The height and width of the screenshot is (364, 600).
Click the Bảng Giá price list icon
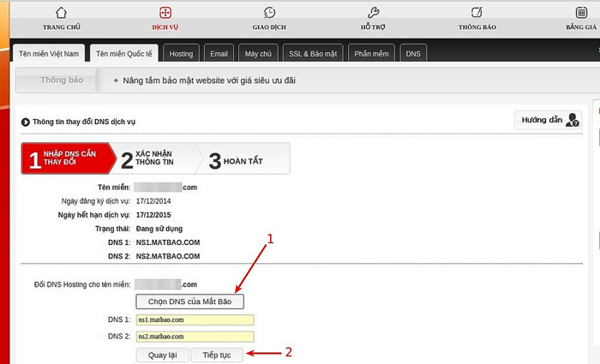[x=581, y=13]
